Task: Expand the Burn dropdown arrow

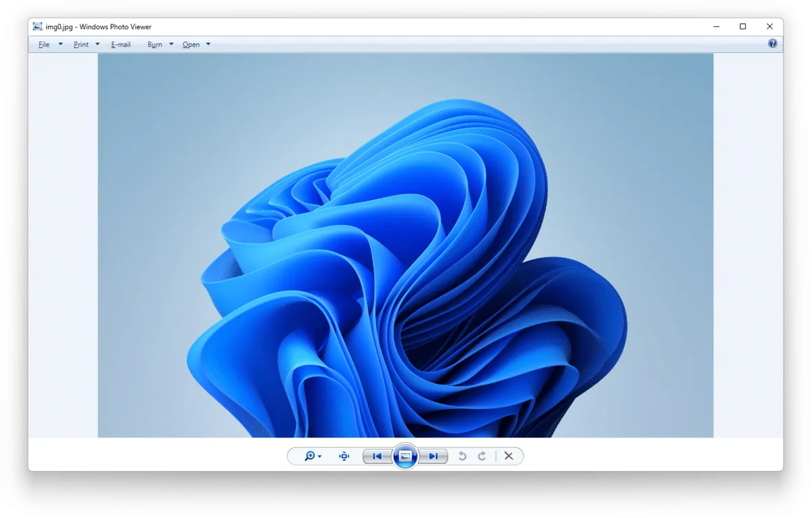Action: (171, 45)
